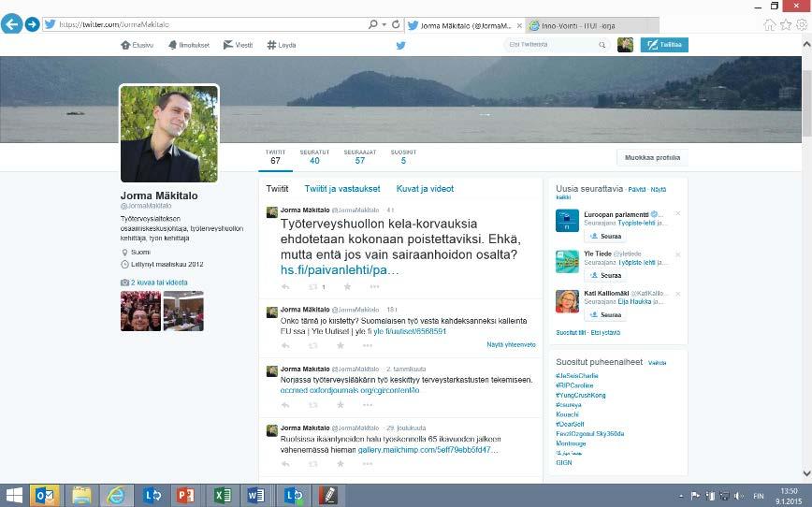Open Seuraajat 57 followers list
This screenshot has height=507, width=812.
point(360,157)
